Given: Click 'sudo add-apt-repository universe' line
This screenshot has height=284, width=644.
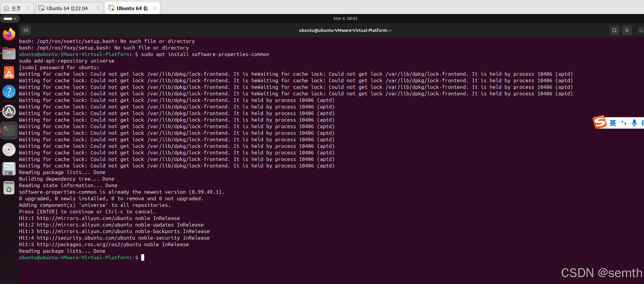Looking at the screenshot, I should (x=67, y=61).
